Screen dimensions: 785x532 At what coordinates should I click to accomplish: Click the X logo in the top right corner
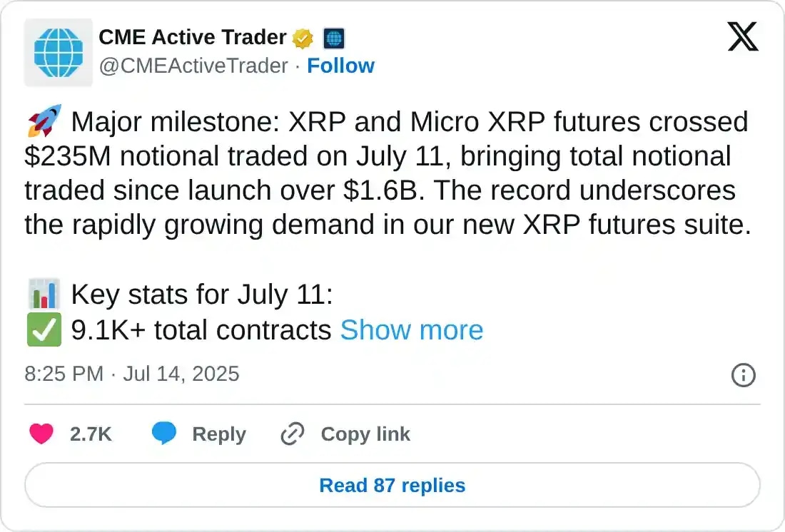(x=743, y=36)
